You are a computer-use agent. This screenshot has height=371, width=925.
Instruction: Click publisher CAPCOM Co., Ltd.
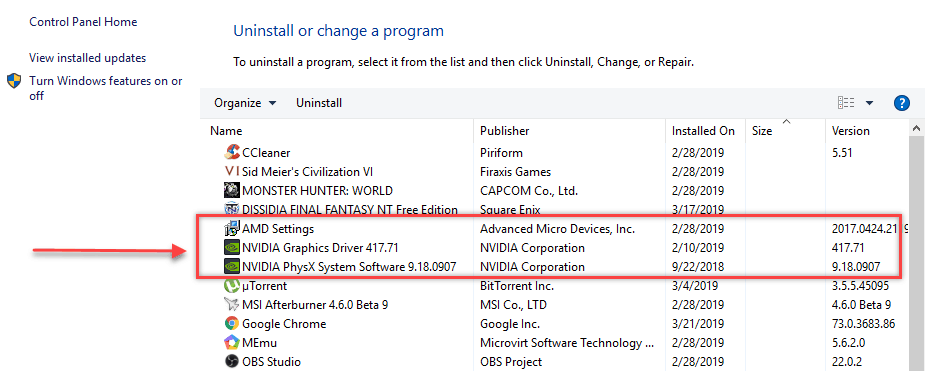529,191
